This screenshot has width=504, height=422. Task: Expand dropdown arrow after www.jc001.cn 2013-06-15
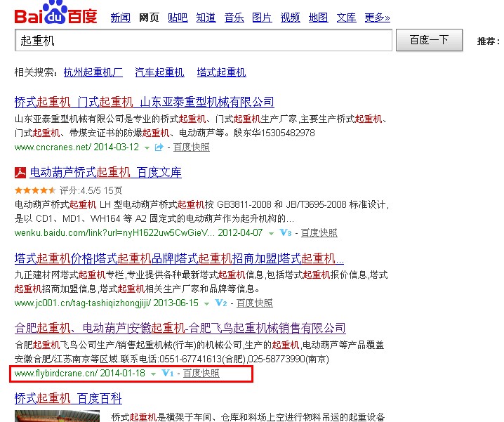206,303
